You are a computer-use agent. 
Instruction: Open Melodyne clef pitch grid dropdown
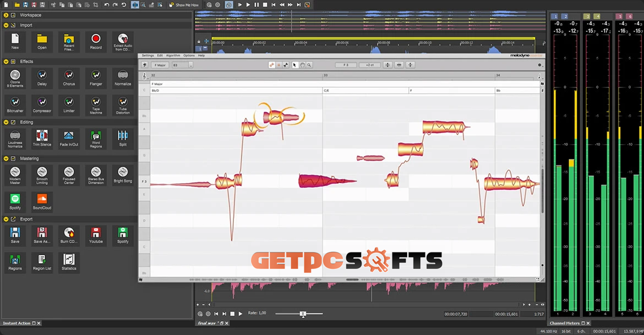(144, 76)
